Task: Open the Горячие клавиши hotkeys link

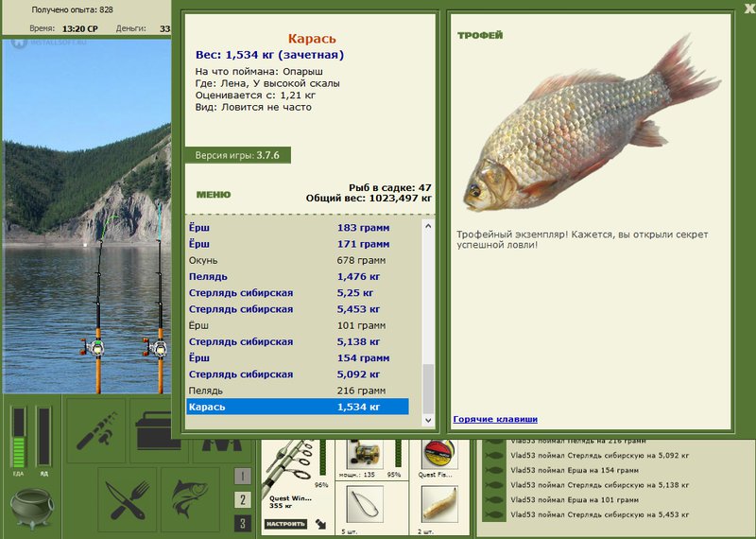Action: 495,419
